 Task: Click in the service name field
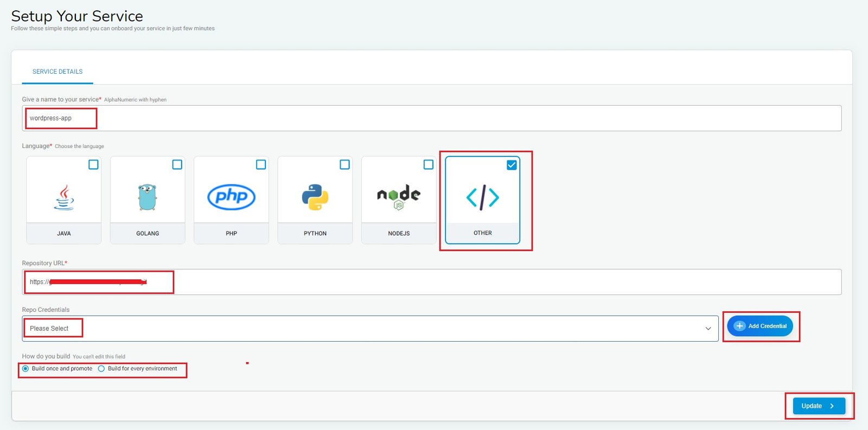[431, 118]
